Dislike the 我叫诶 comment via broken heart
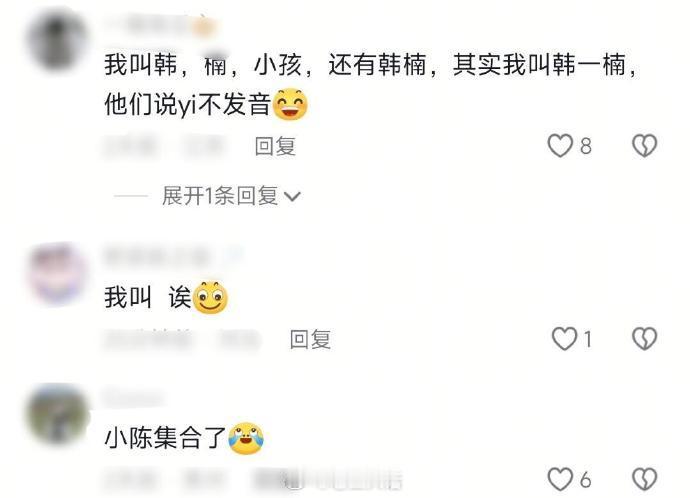 click(644, 339)
